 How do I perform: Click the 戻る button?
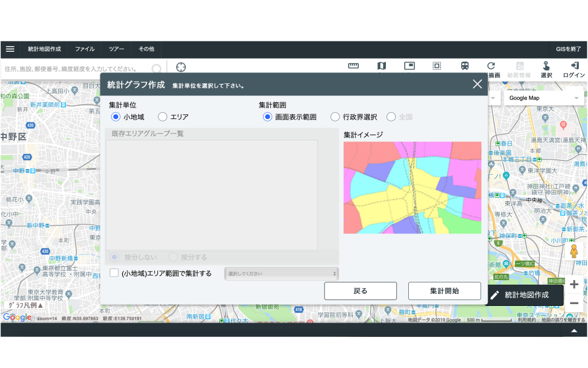[x=360, y=291]
